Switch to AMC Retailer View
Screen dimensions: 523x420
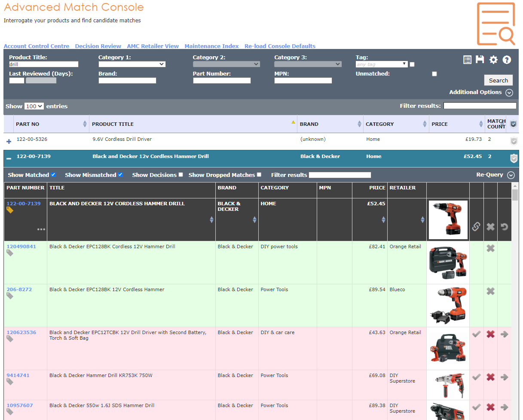[x=153, y=46]
